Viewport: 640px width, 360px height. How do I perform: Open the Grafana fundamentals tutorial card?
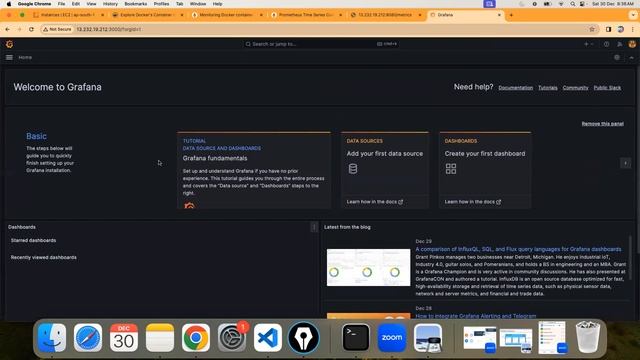point(254,170)
